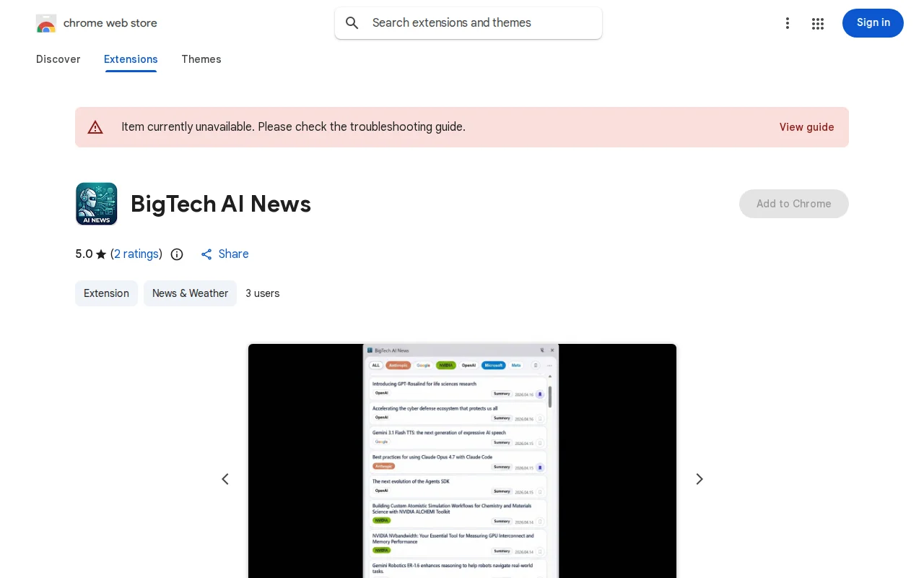Screen dimensions: 924x578
Task: Click the extension screenshot preview image
Action: (462, 461)
